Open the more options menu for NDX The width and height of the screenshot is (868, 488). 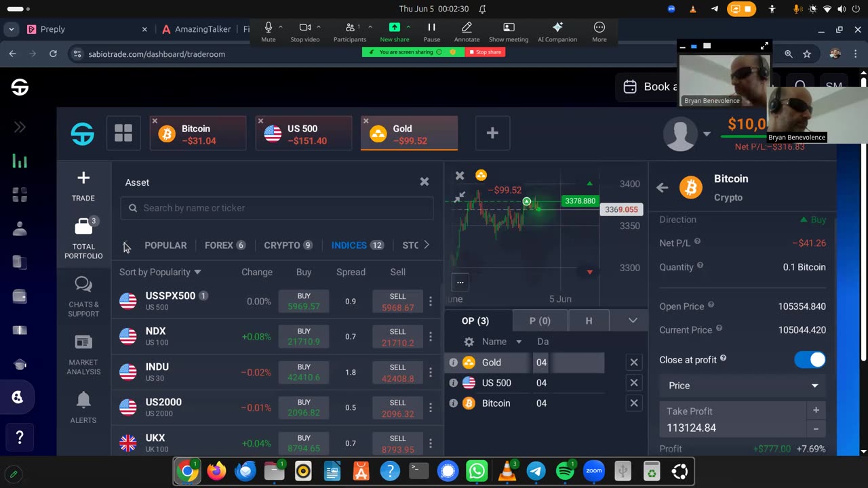430,336
